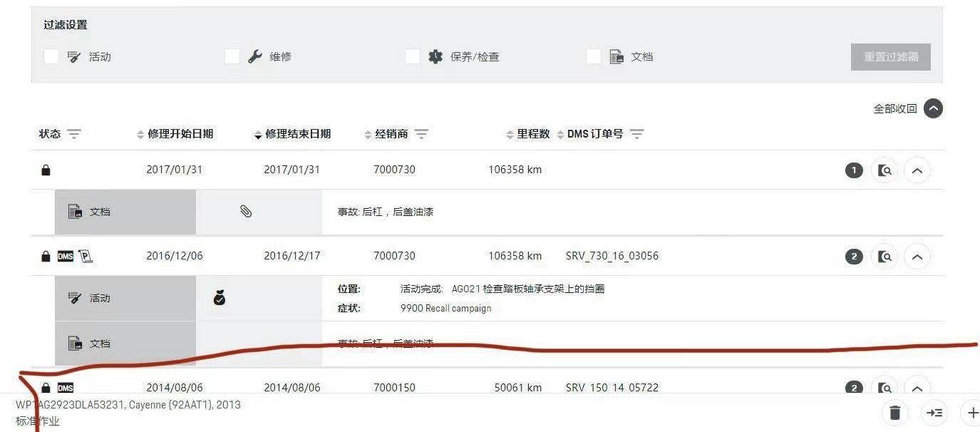
Task: Check the 保养/检查 filter checkbox
Action: coord(413,56)
